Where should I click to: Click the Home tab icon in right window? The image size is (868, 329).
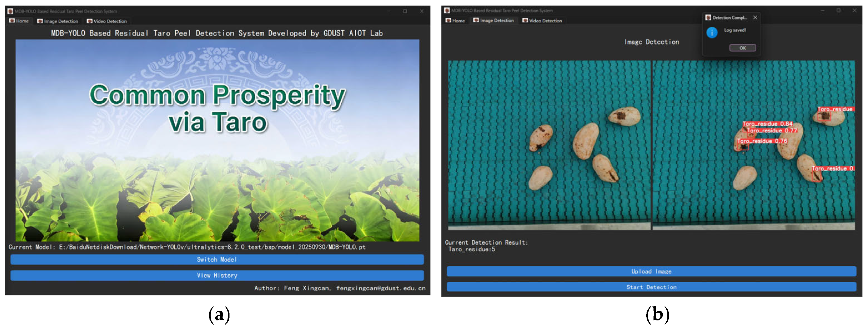coord(448,21)
